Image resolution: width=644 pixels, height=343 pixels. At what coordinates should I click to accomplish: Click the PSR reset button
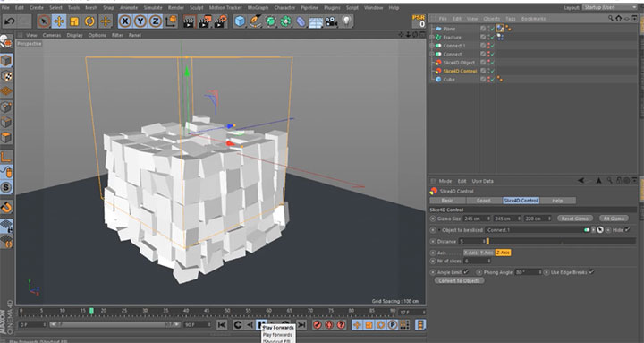coord(419,21)
